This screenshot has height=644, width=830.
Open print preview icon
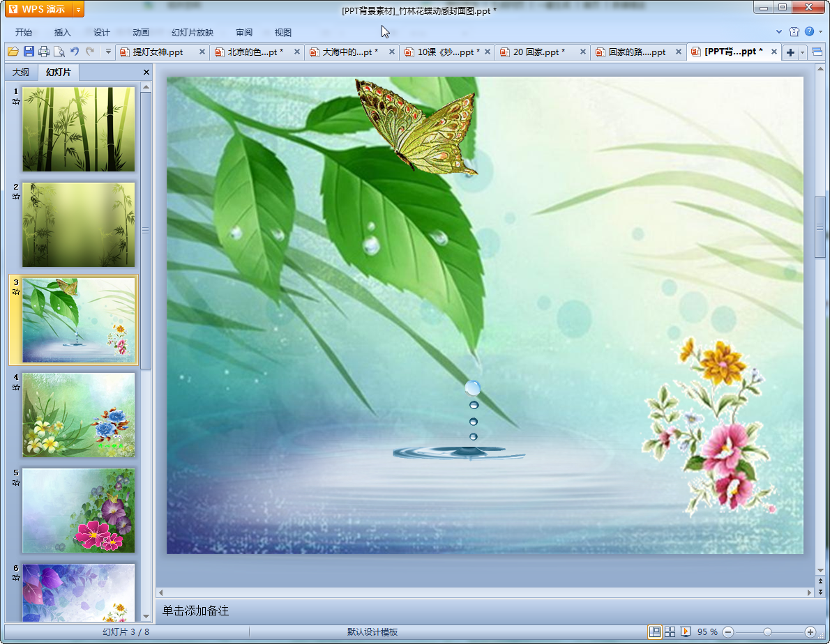click(59, 52)
